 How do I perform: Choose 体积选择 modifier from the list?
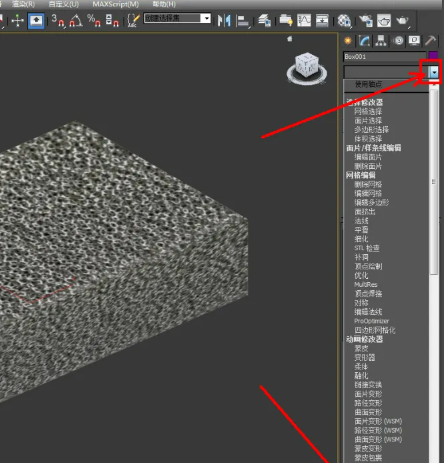tap(368, 139)
